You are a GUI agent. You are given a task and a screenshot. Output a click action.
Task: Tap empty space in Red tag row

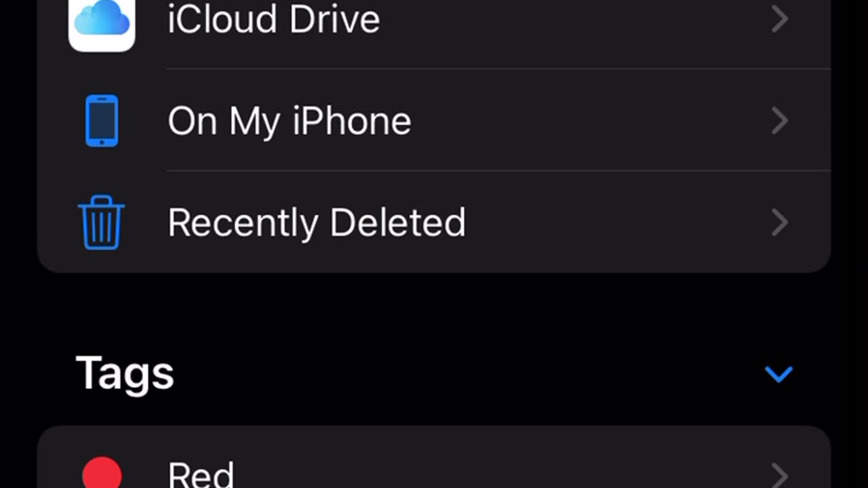click(502, 473)
